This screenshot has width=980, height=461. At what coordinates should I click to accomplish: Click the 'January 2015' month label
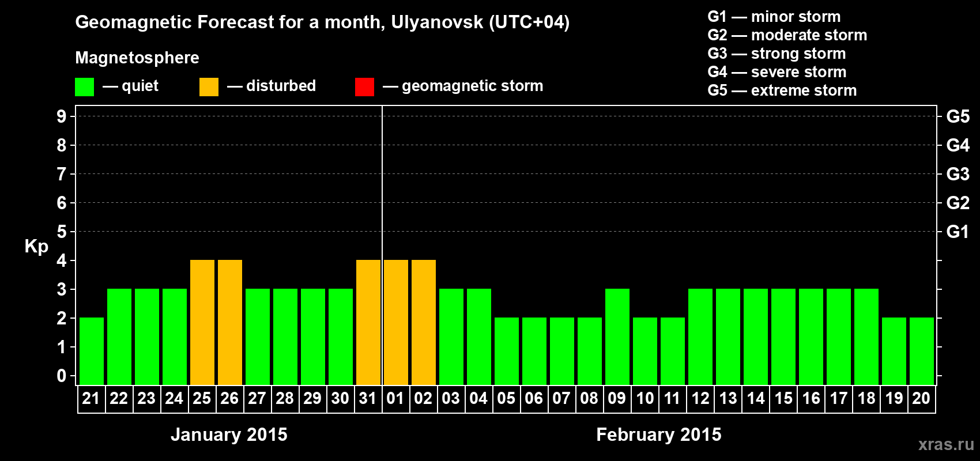229,434
